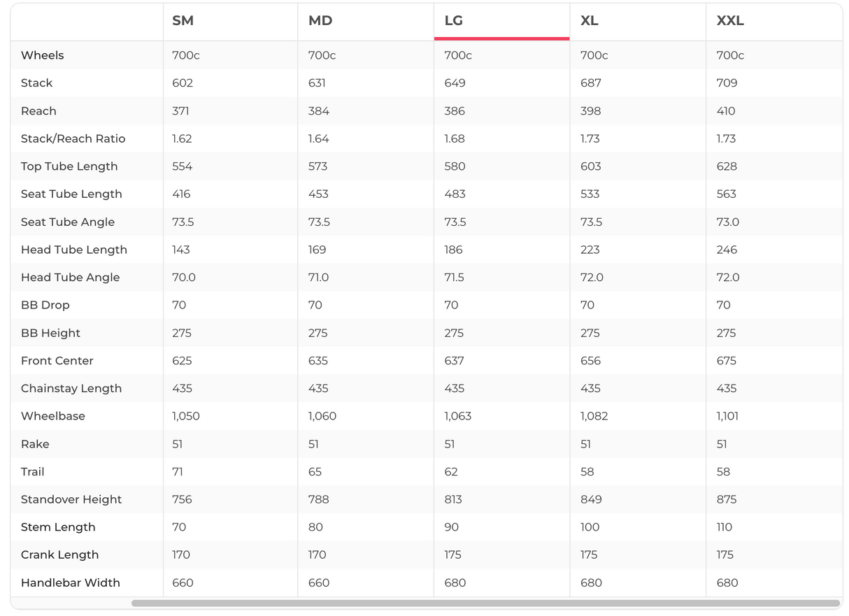Select the SM trail value 71
The height and width of the screenshot is (616, 849).
tap(178, 472)
